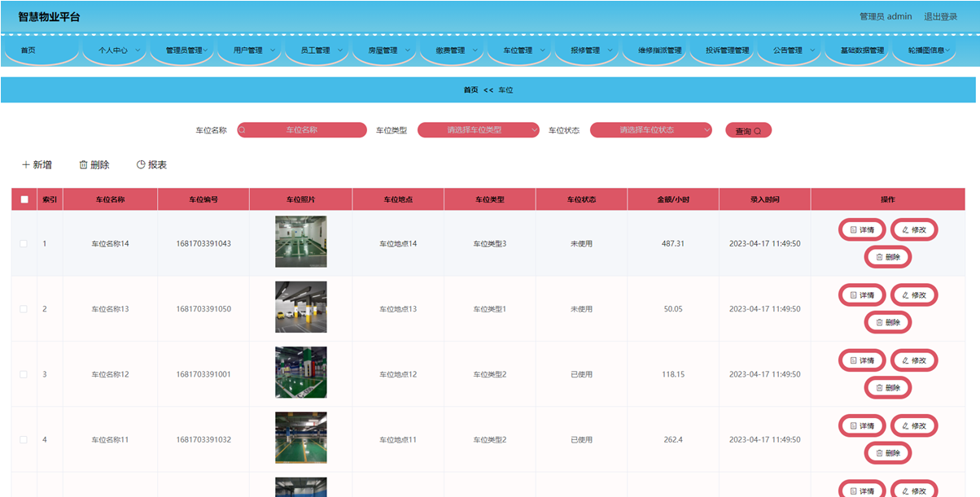Open the 车位状态 filter dropdown
The width and height of the screenshot is (980, 497).
(x=651, y=130)
